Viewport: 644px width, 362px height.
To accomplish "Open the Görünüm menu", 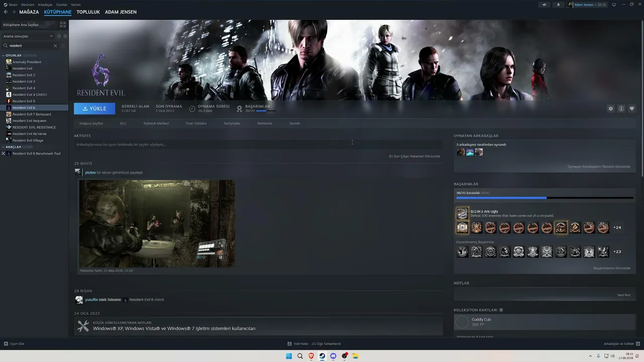I will (x=28, y=5).
